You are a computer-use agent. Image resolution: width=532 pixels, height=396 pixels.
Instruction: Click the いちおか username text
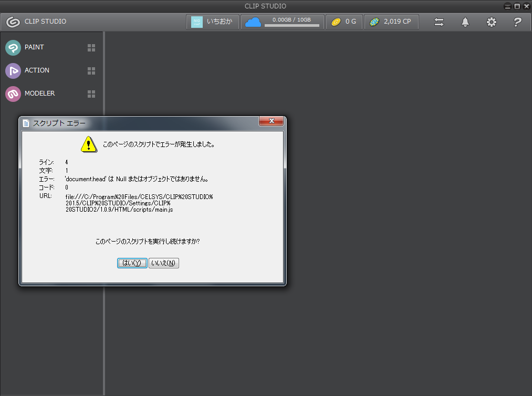pos(220,22)
